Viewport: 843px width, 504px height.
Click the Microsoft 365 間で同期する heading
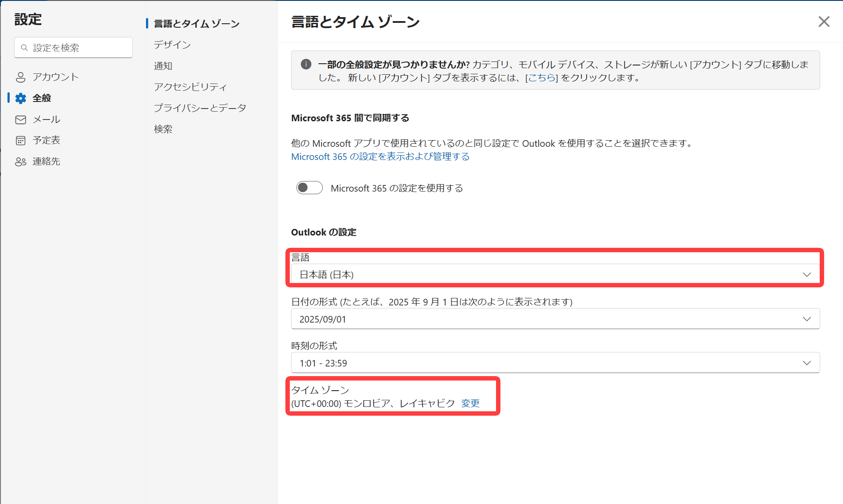pos(350,118)
